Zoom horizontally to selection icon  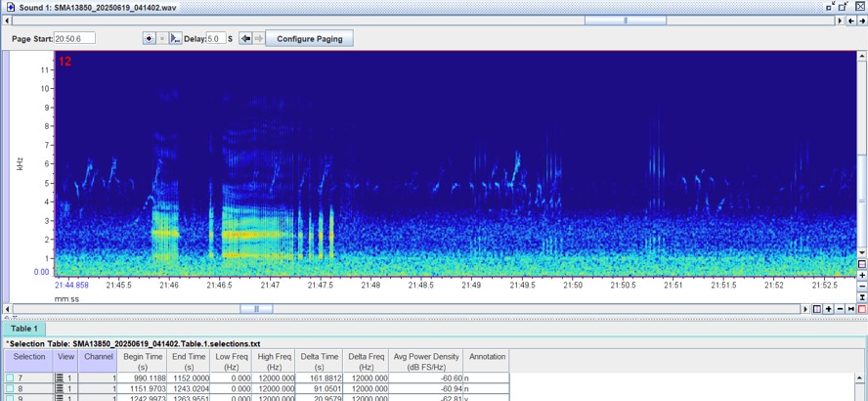point(817,309)
